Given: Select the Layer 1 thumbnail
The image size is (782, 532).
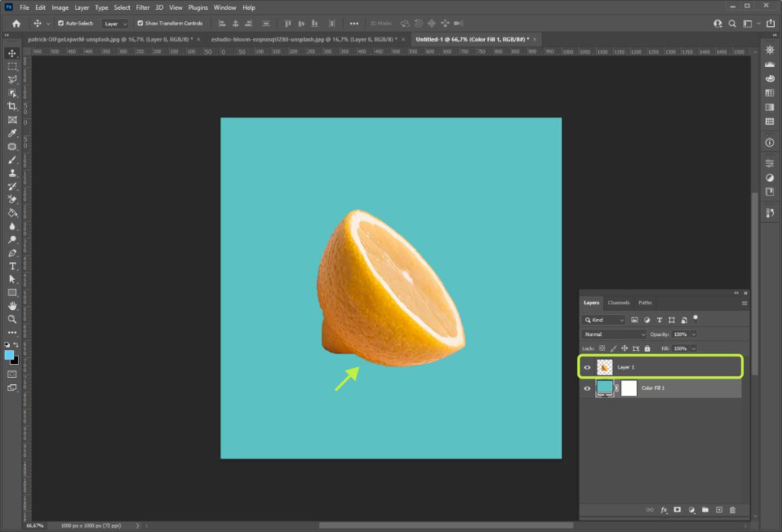Looking at the screenshot, I should click(605, 367).
